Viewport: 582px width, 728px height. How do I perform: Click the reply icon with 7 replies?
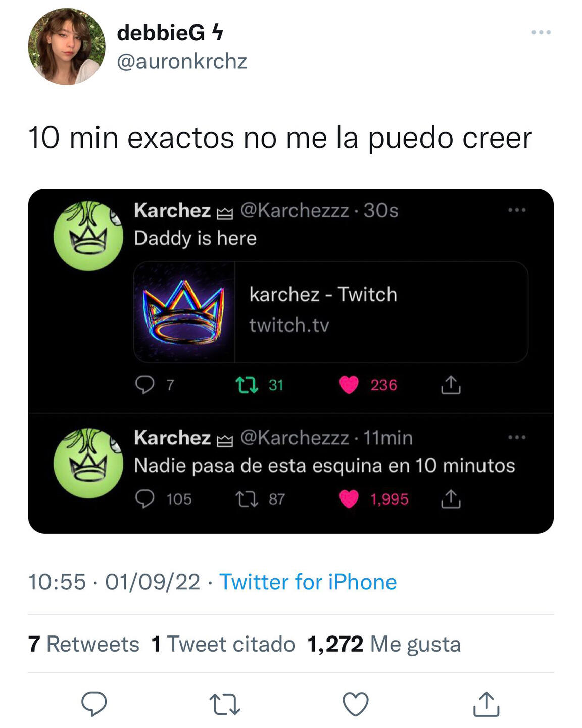145,385
